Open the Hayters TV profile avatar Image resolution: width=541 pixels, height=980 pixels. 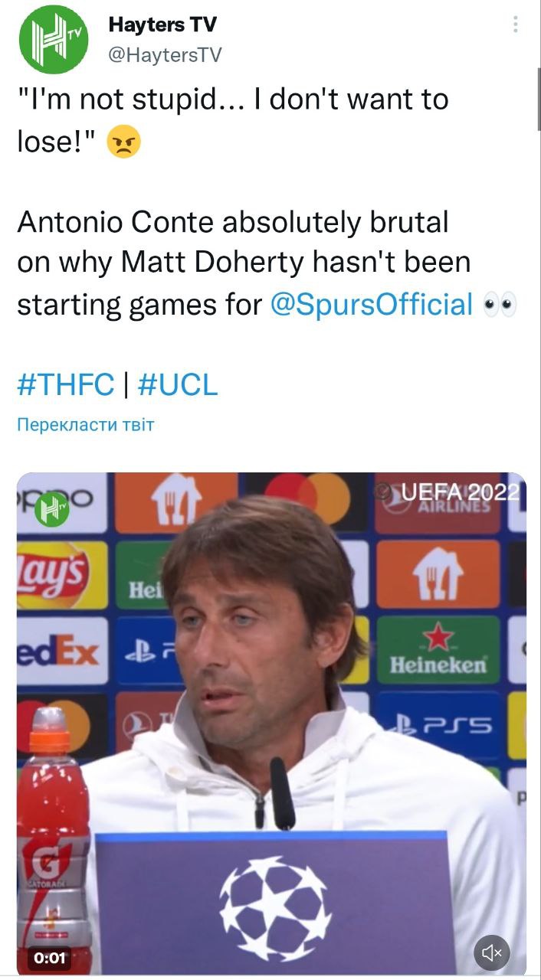pyautogui.click(x=52, y=40)
